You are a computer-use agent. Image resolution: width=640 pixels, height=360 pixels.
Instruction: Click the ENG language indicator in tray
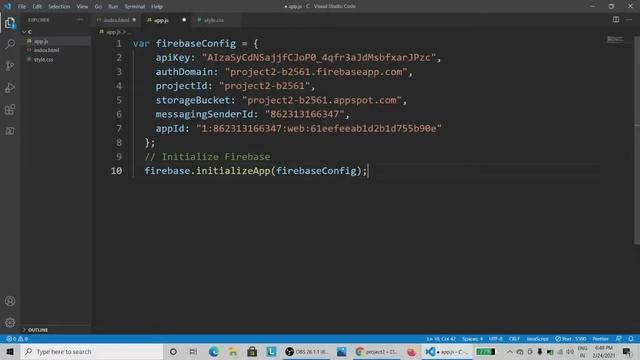(x=582, y=351)
